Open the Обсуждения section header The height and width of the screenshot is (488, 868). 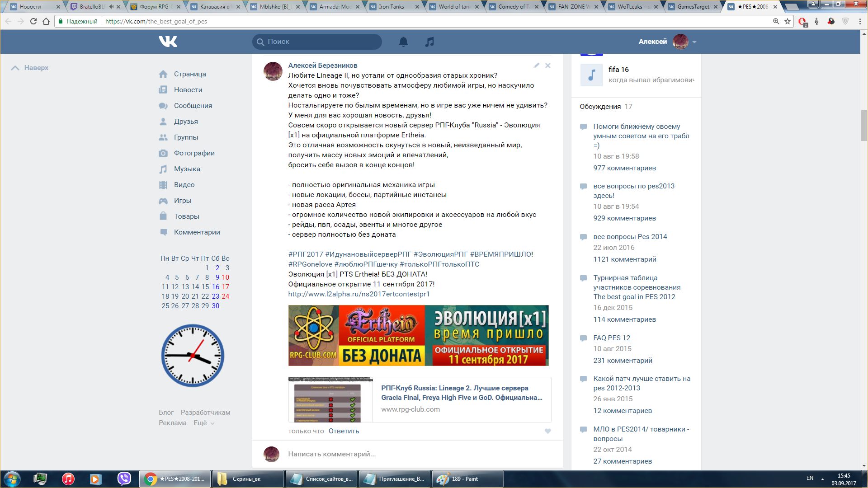click(x=600, y=107)
